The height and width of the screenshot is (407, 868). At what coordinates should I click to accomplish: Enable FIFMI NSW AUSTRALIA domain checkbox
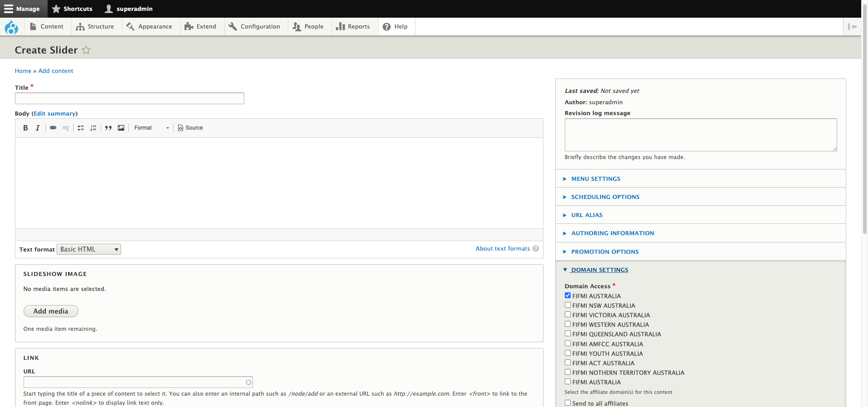567,305
